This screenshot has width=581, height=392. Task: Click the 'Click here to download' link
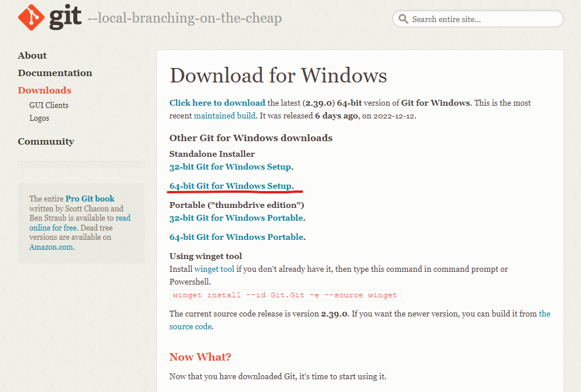[x=217, y=103]
